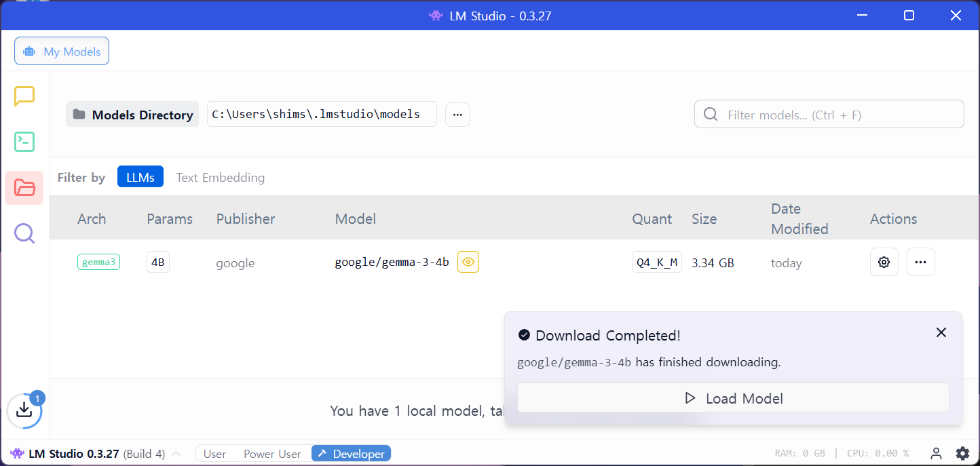Open the Downloads panel icon
The width and height of the screenshot is (980, 466).
[24, 410]
